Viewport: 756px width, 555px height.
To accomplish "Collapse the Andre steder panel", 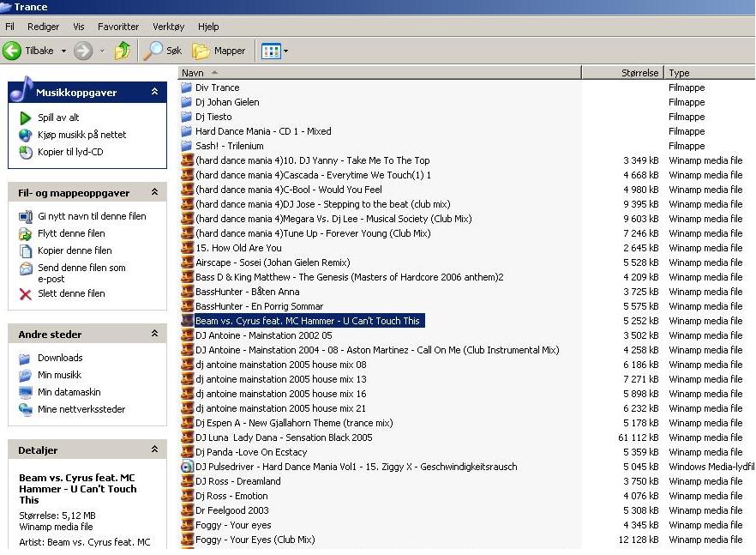I will tap(155, 334).
